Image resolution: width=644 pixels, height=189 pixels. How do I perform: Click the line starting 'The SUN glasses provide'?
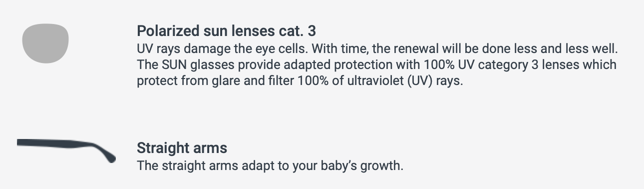click(376, 65)
